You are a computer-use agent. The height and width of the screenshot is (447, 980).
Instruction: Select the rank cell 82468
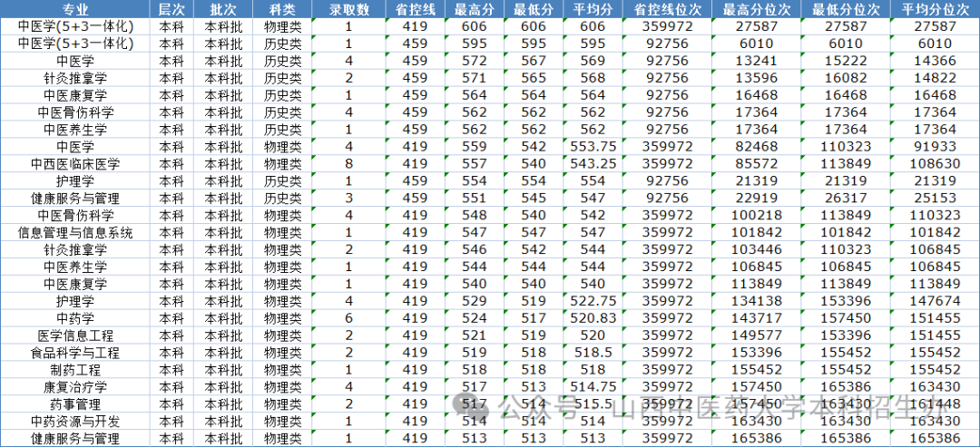point(757,147)
